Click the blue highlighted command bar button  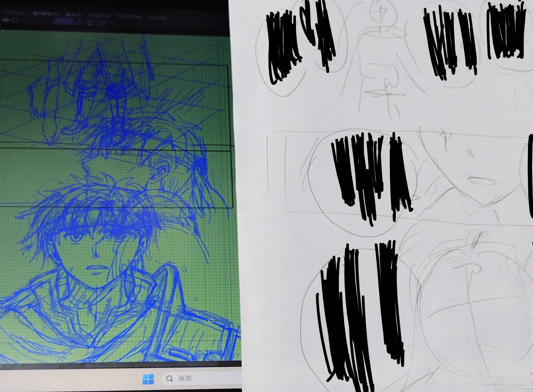click(x=65, y=22)
